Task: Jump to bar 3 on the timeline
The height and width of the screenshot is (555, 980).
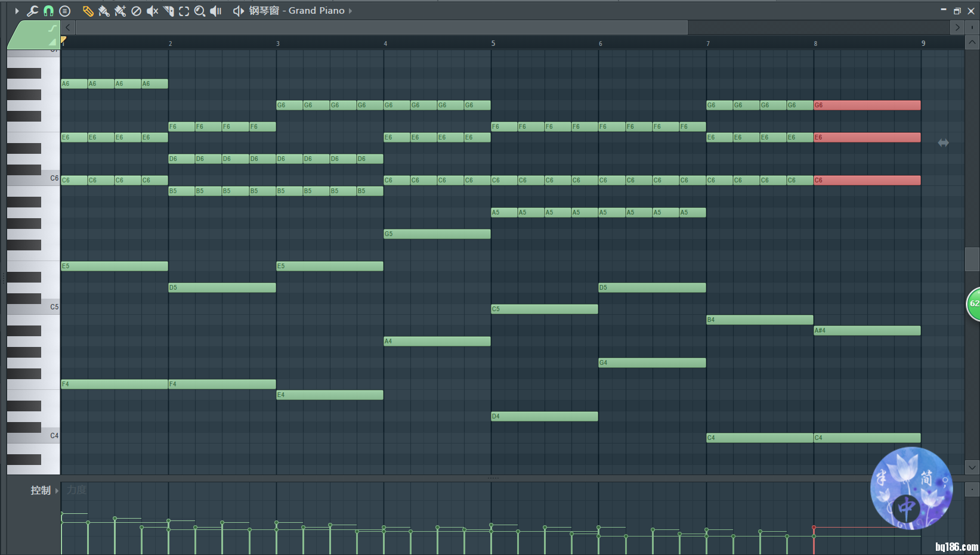Action: pyautogui.click(x=278, y=44)
